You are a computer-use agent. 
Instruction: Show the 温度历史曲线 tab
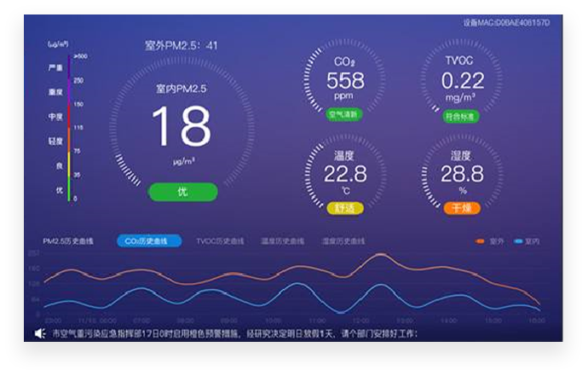pos(281,241)
